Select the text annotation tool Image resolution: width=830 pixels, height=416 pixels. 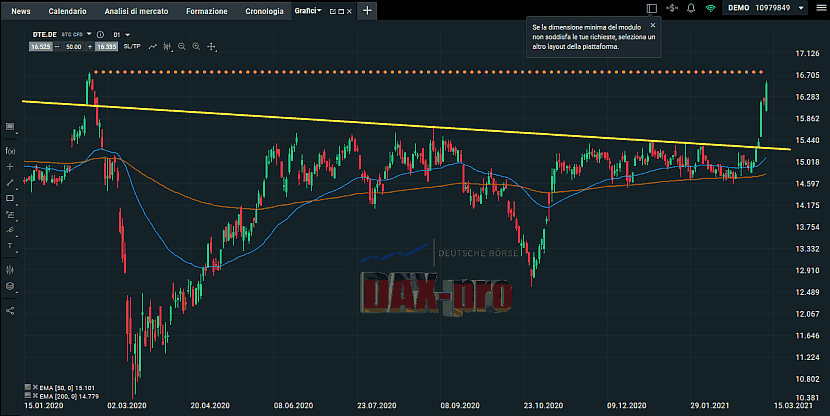pyautogui.click(x=10, y=246)
